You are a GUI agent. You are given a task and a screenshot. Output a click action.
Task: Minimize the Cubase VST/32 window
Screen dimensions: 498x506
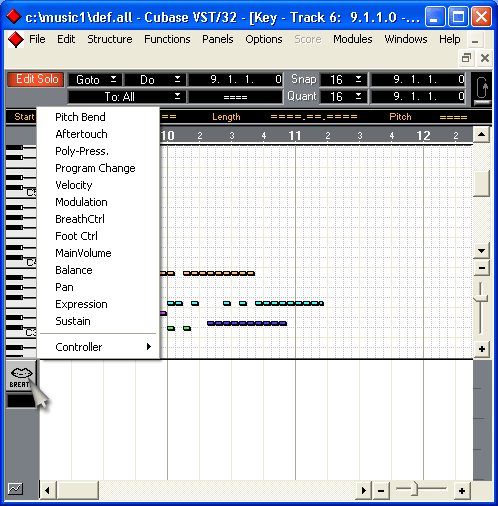point(434,16)
